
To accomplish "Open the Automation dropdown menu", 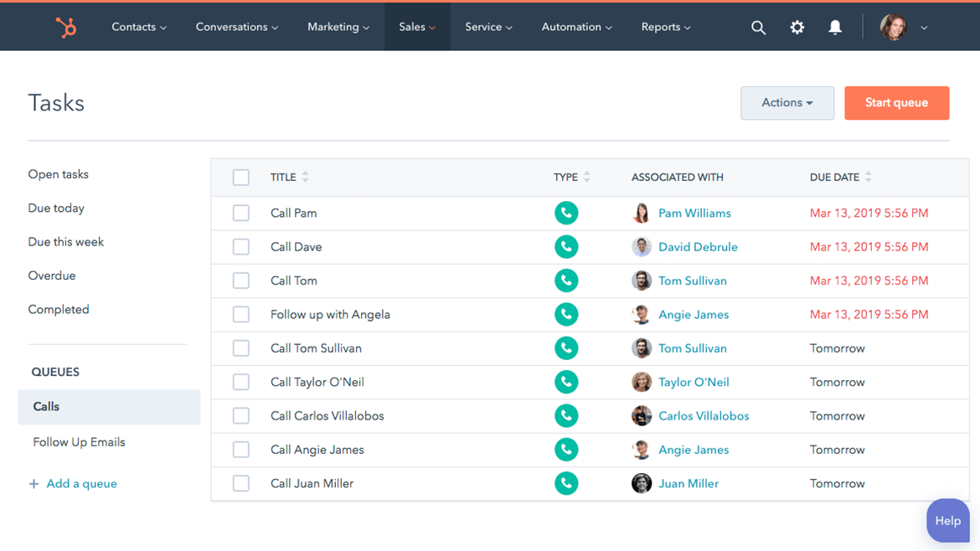I will click(576, 27).
